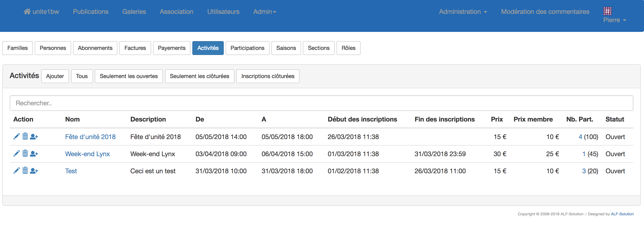
Task: Visit the ALF-Solution footer link
Action: (622, 214)
